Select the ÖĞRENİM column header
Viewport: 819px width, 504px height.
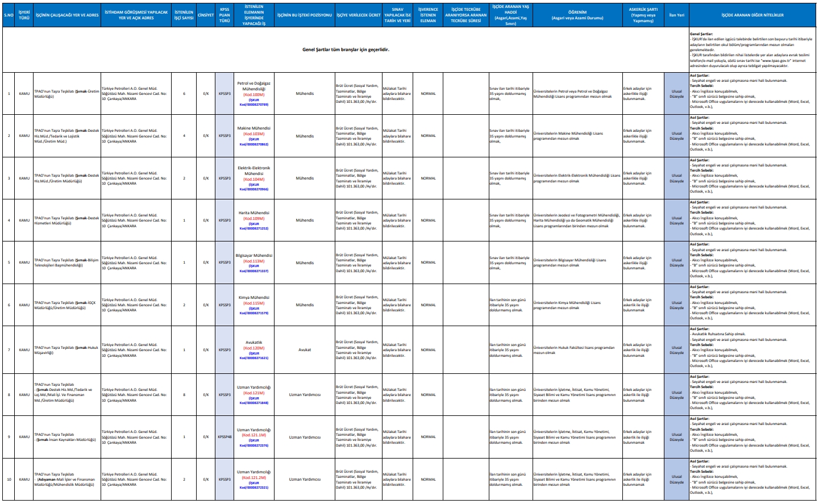[577, 15]
